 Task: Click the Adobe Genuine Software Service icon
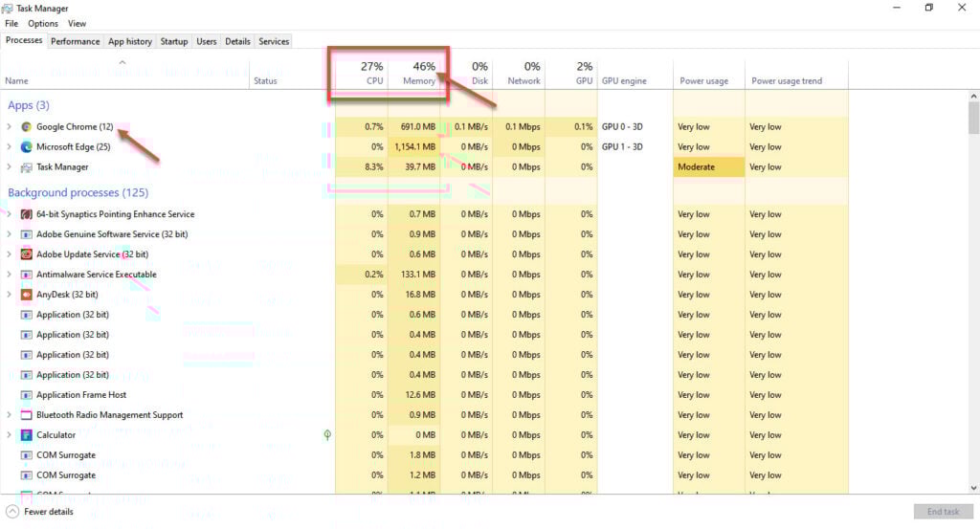click(26, 234)
